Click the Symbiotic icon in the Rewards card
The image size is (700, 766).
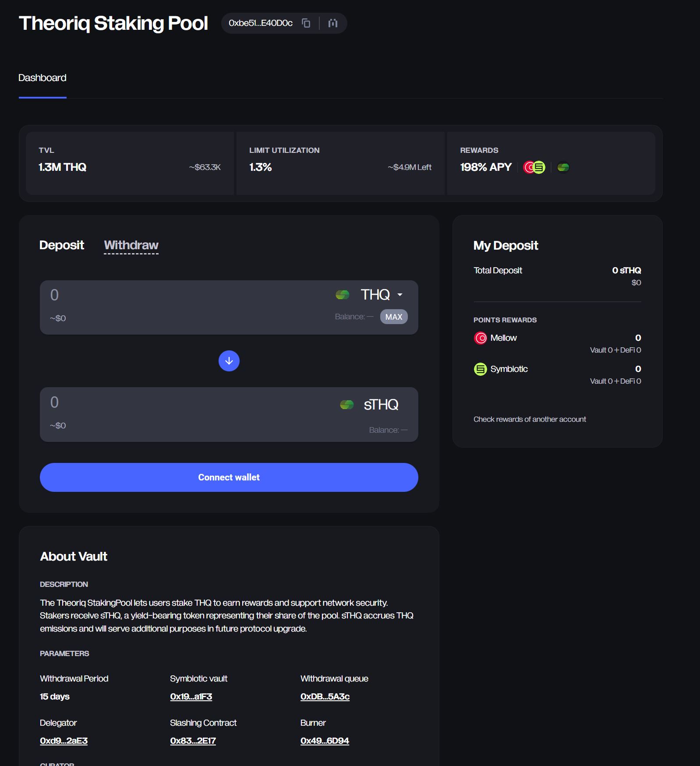pyautogui.click(x=539, y=167)
